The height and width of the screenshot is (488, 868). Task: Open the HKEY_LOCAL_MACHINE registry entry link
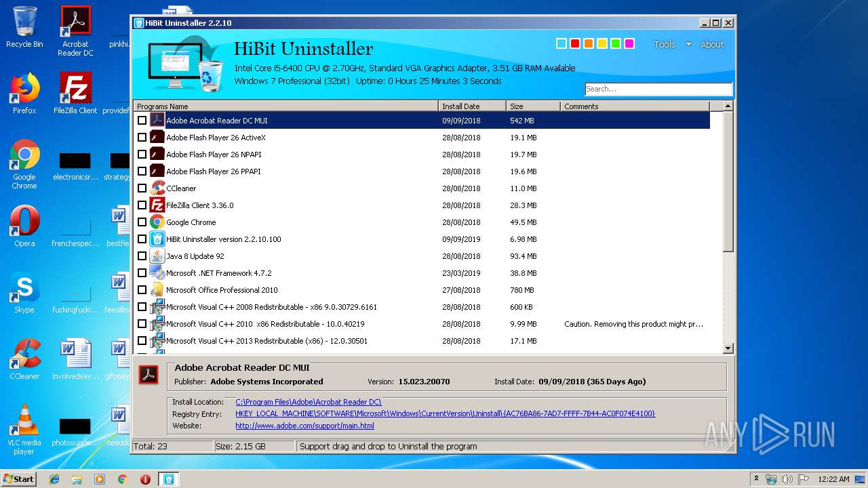[x=446, y=413]
